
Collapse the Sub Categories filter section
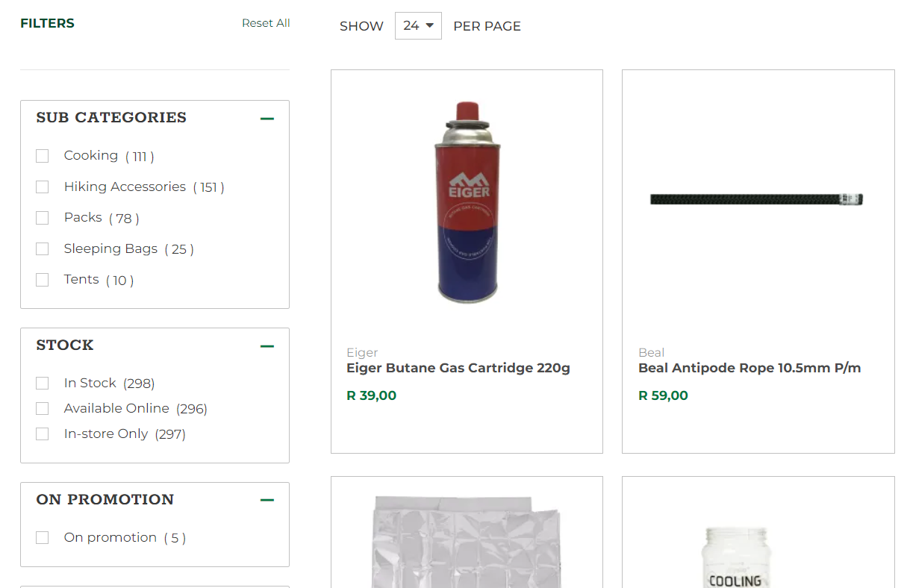(267, 119)
